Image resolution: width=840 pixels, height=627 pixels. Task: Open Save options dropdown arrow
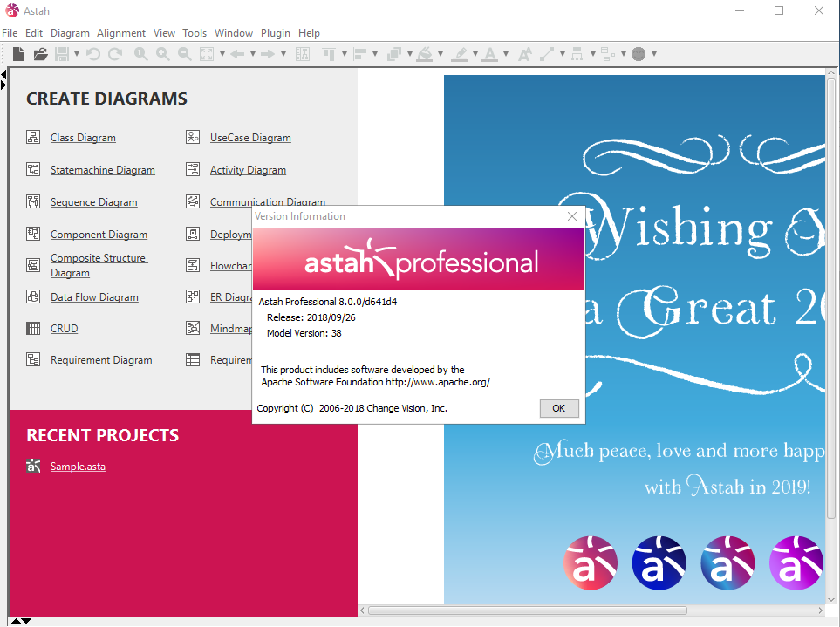click(x=77, y=53)
